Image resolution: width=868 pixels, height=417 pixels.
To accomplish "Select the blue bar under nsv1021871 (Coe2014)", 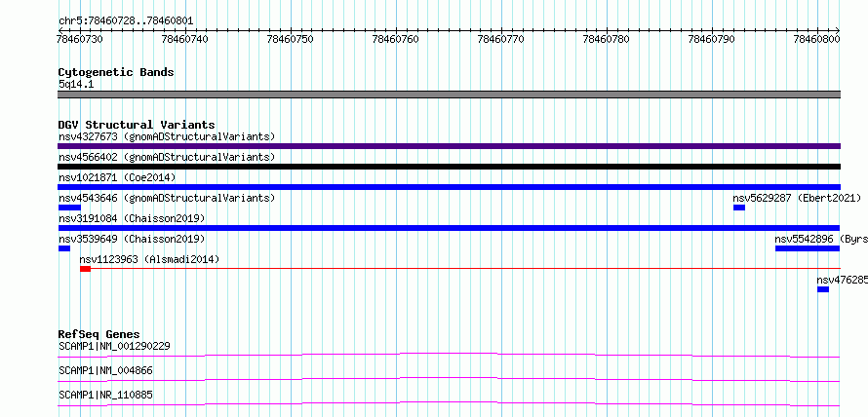I will tap(449, 187).
